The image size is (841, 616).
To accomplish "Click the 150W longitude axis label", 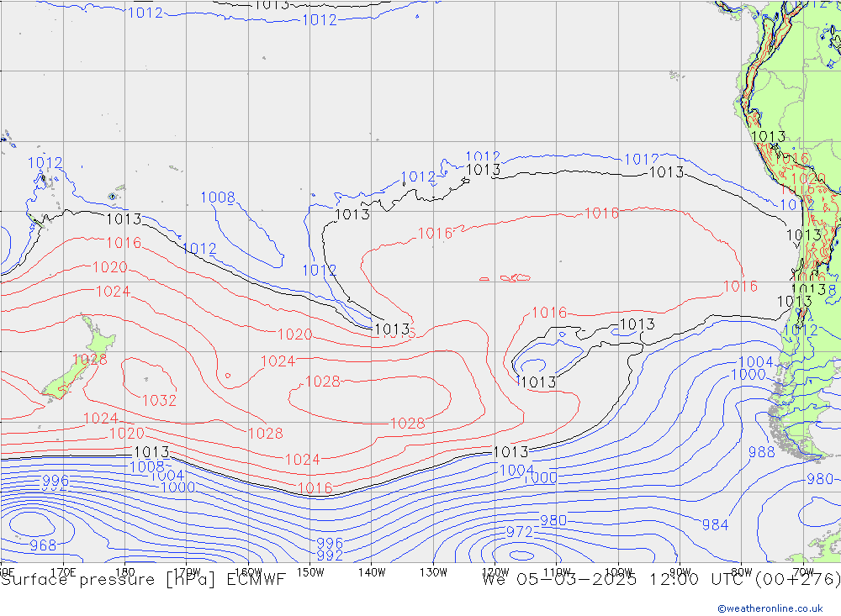I will pos(310,572).
